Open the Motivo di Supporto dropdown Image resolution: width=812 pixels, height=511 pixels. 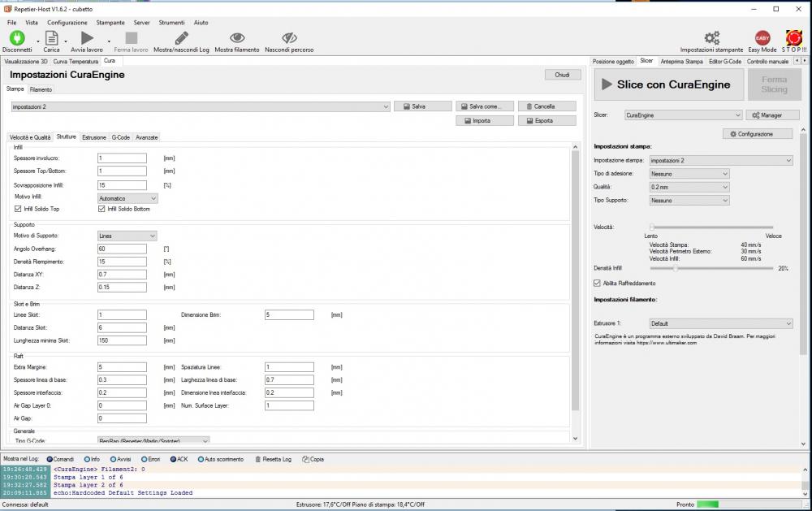point(126,236)
